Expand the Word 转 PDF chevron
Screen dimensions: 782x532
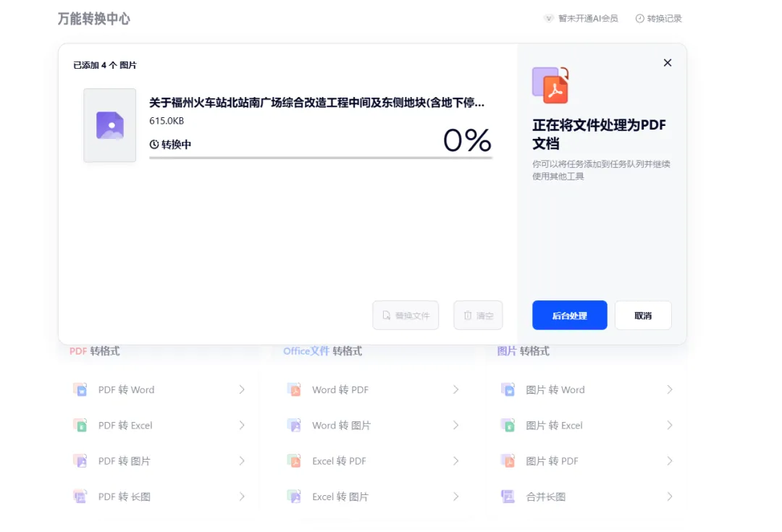[456, 389]
